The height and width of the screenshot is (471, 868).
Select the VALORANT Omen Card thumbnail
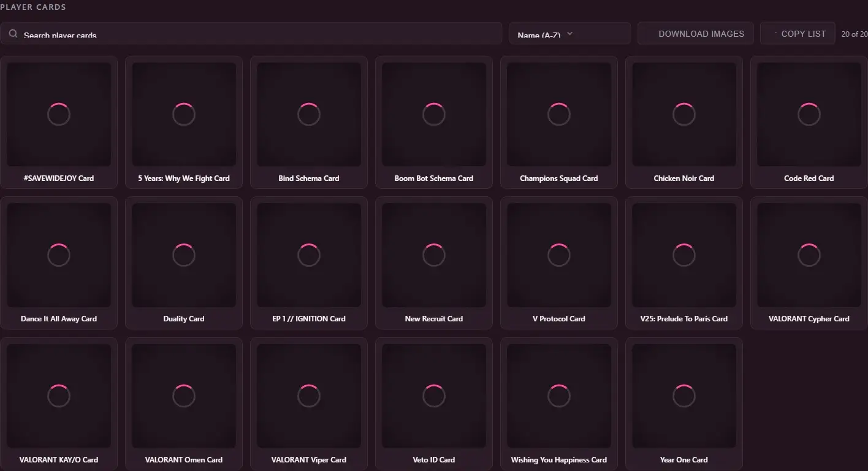[x=184, y=396]
